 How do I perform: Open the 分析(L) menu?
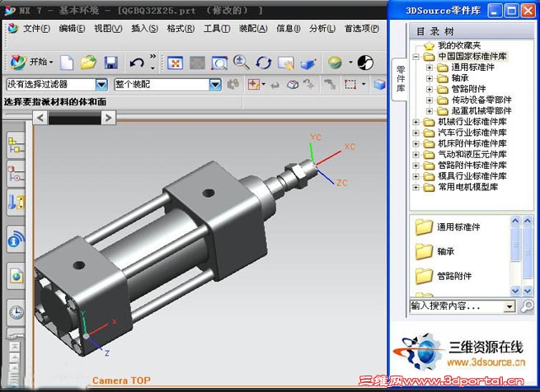tap(322, 29)
